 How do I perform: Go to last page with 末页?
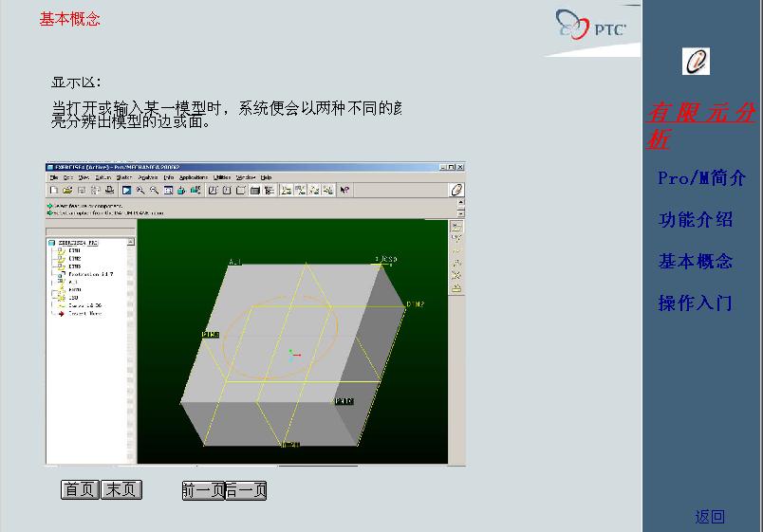(121, 489)
